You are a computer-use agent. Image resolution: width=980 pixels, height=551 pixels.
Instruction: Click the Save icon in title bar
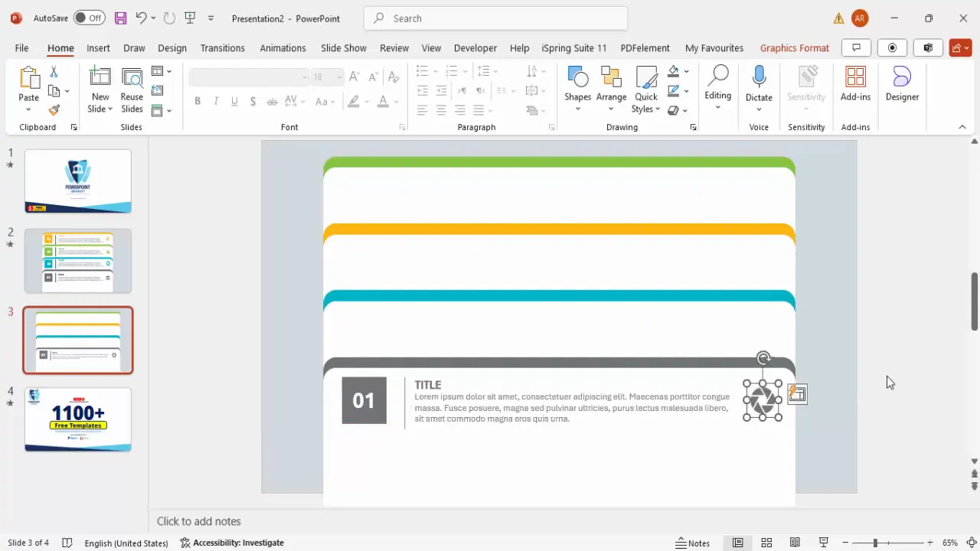pos(120,18)
